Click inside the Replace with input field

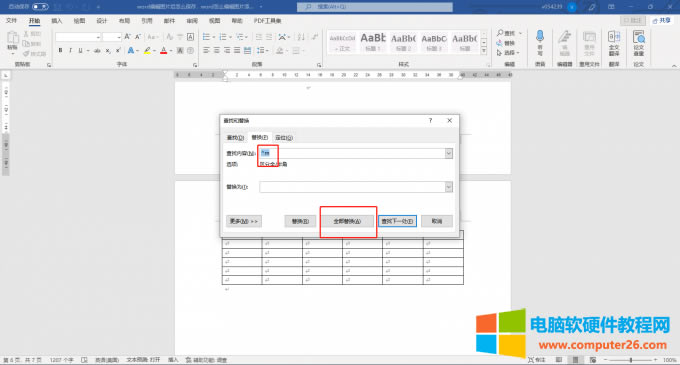[352, 187]
